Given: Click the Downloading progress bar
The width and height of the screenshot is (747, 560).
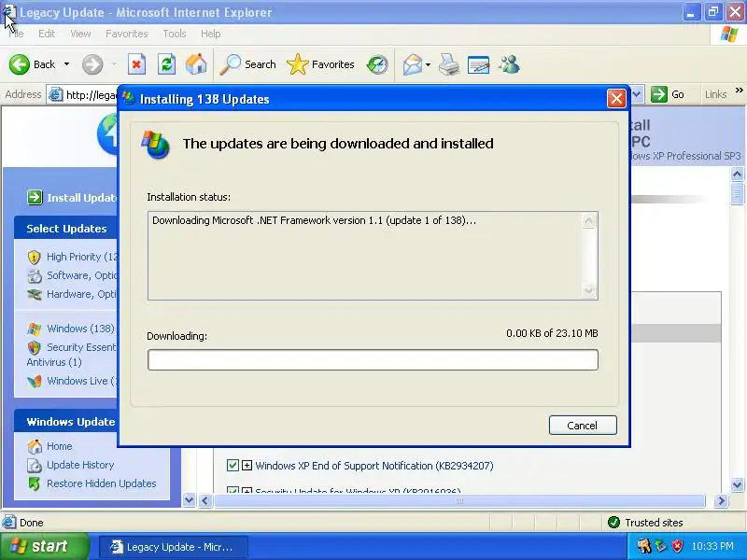Looking at the screenshot, I should tap(373, 359).
